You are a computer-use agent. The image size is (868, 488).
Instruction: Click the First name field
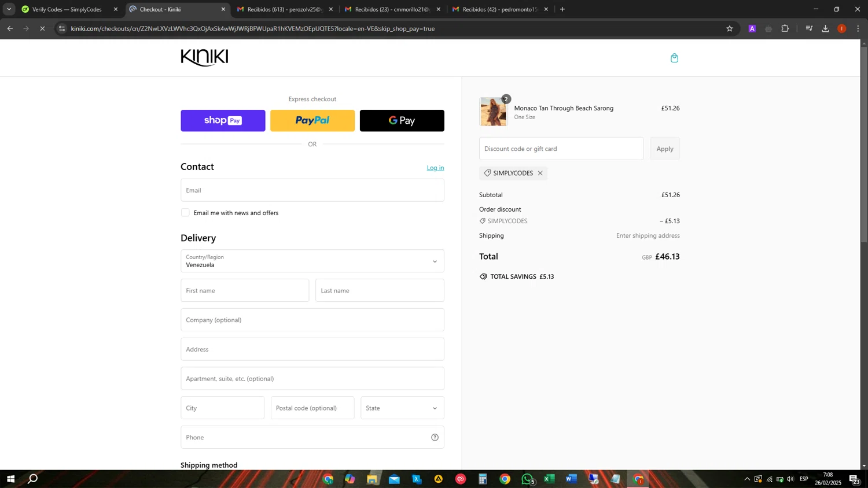(245, 291)
